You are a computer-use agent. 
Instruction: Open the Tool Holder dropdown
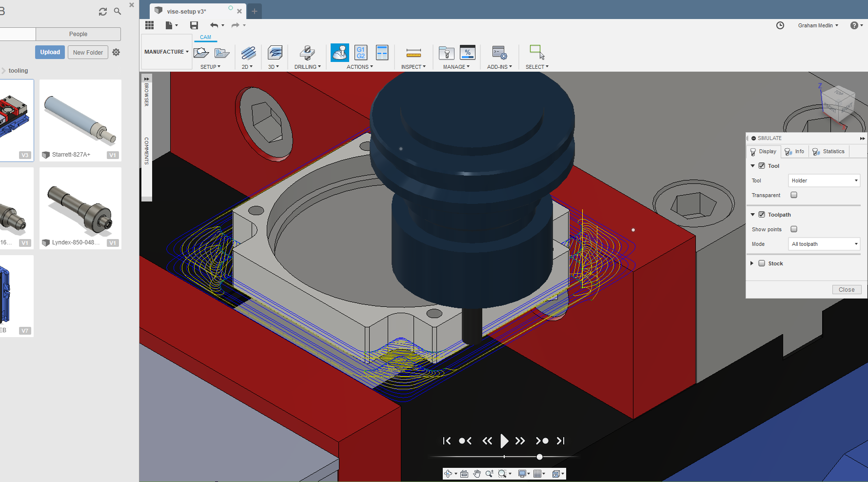[824, 181]
